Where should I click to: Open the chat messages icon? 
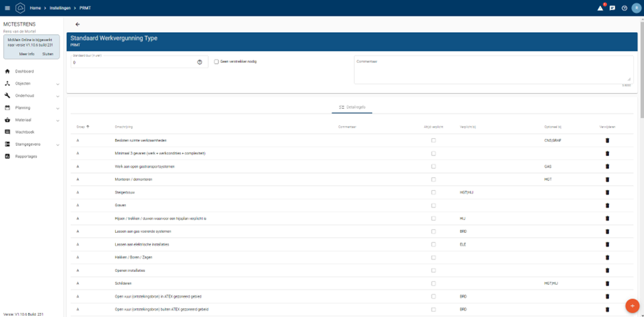click(612, 8)
